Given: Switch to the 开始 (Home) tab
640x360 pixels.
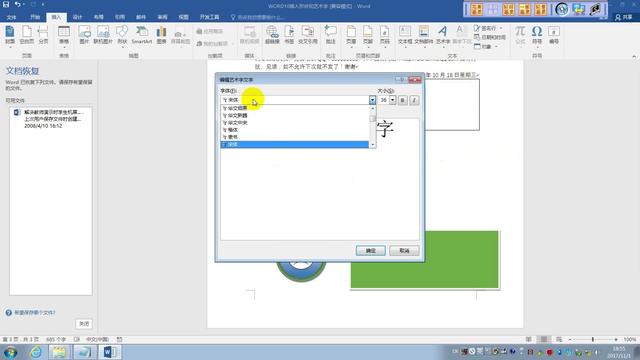Looking at the screenshot, I should click(35, 17).
